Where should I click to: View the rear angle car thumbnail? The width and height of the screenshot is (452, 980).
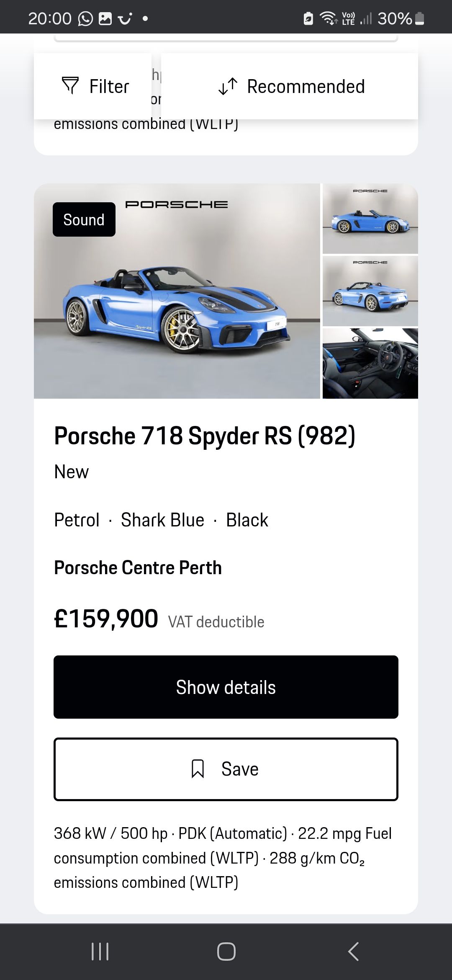[370, 291]
